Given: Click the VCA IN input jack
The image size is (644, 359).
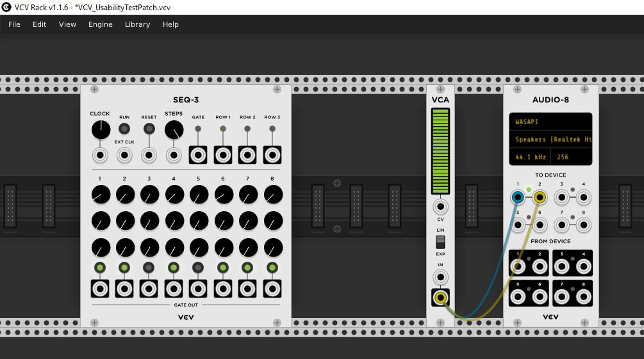Looking at the screenshot, I should point(440,277).
